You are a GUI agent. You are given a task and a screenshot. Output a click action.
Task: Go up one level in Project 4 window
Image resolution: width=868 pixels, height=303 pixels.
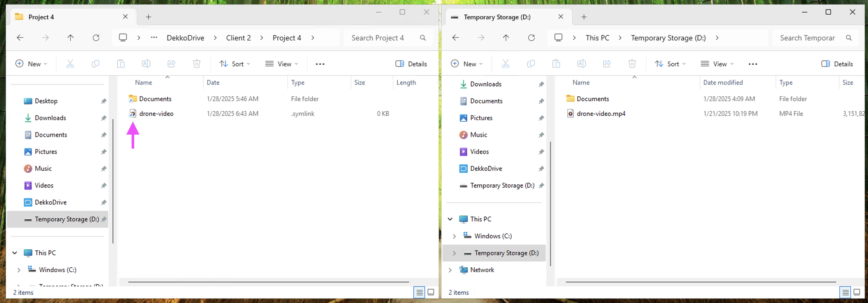pyautogui.click(x=70, y=38)
